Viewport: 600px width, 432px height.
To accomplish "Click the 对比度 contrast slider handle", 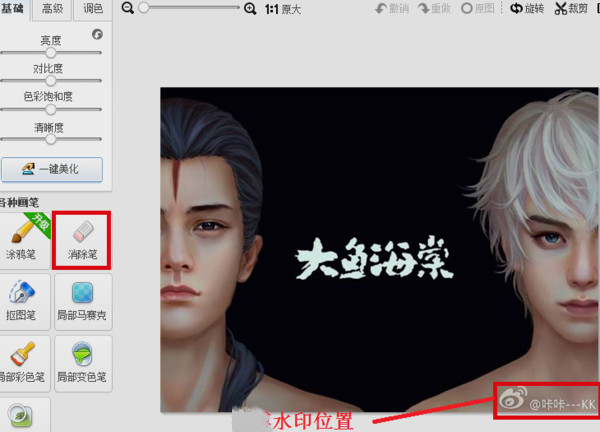I will click(x=51, y=81).
